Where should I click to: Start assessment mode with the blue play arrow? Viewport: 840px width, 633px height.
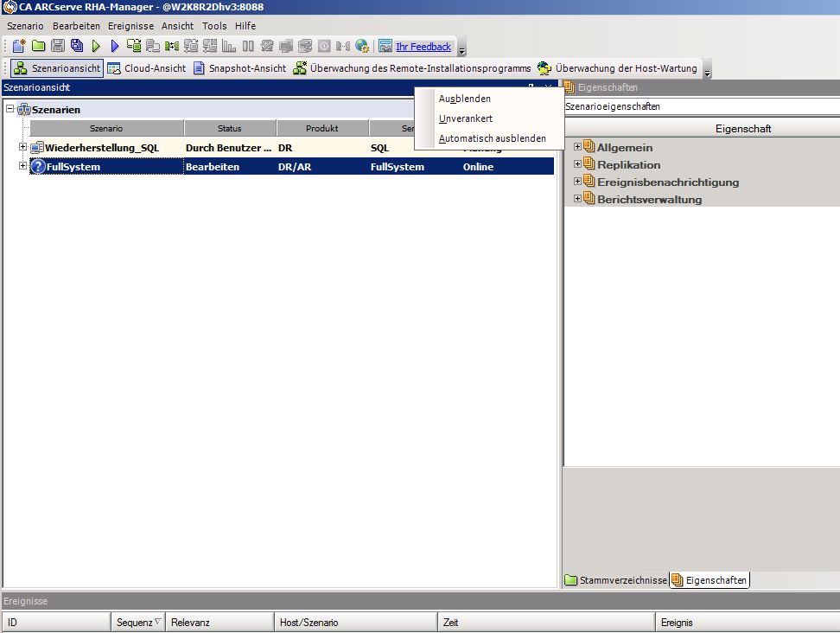coord(115,46)
